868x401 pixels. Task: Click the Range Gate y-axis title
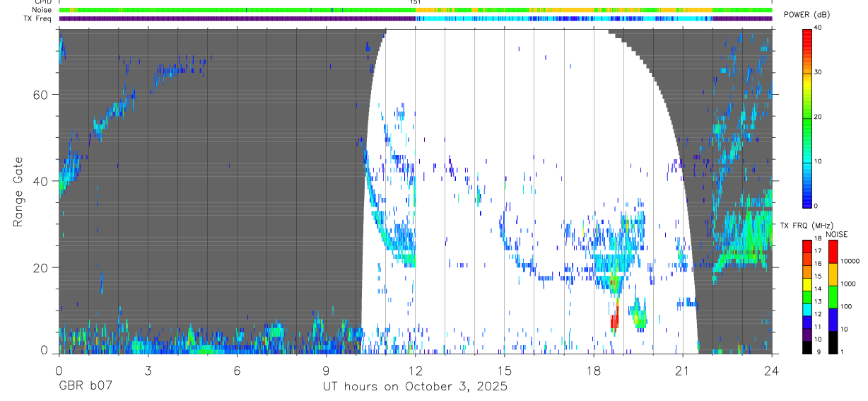point(18,192)
